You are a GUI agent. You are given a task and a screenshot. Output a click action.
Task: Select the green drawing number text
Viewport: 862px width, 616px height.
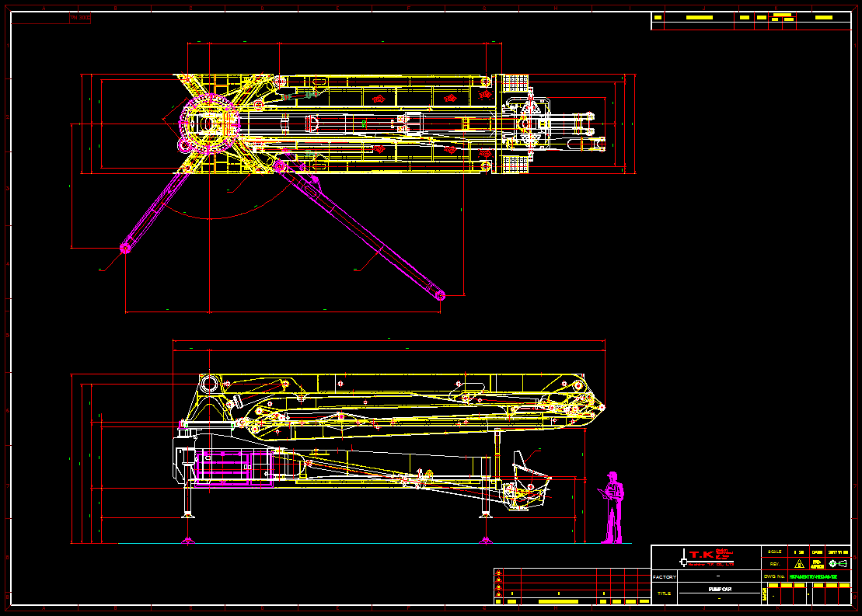(813, 577)
